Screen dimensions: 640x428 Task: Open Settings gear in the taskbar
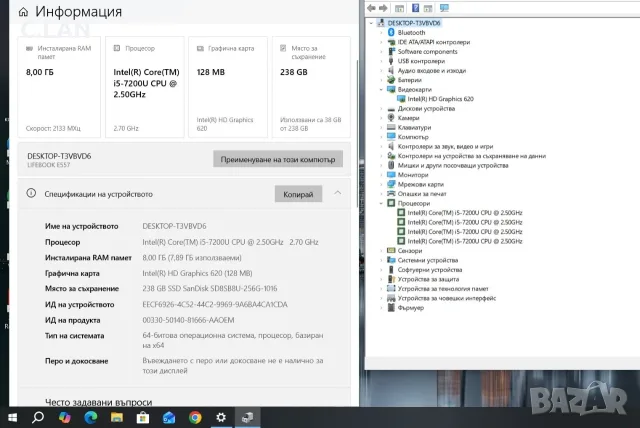click(x=221, y=417)
